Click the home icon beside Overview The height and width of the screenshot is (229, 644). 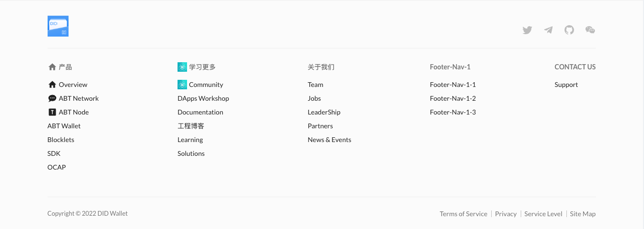[52, 85]
